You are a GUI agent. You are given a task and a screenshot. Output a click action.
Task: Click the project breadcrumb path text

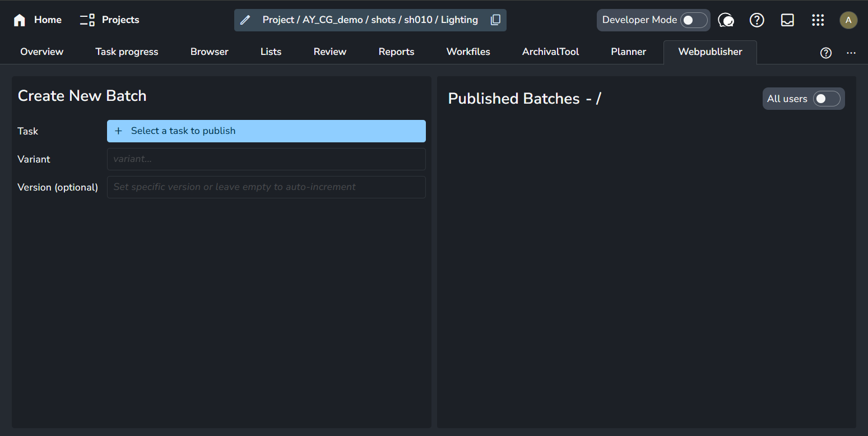point(370,20)
